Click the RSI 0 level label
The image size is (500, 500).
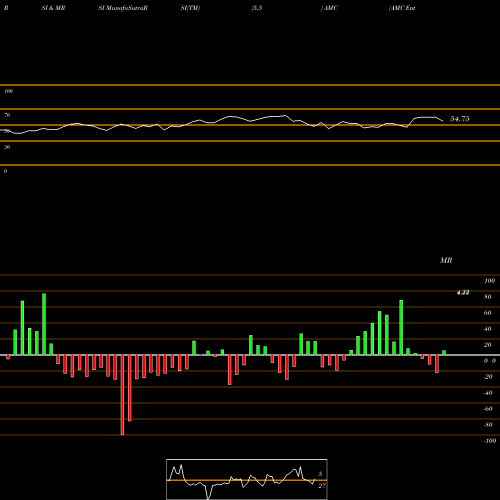coord(5,171)
